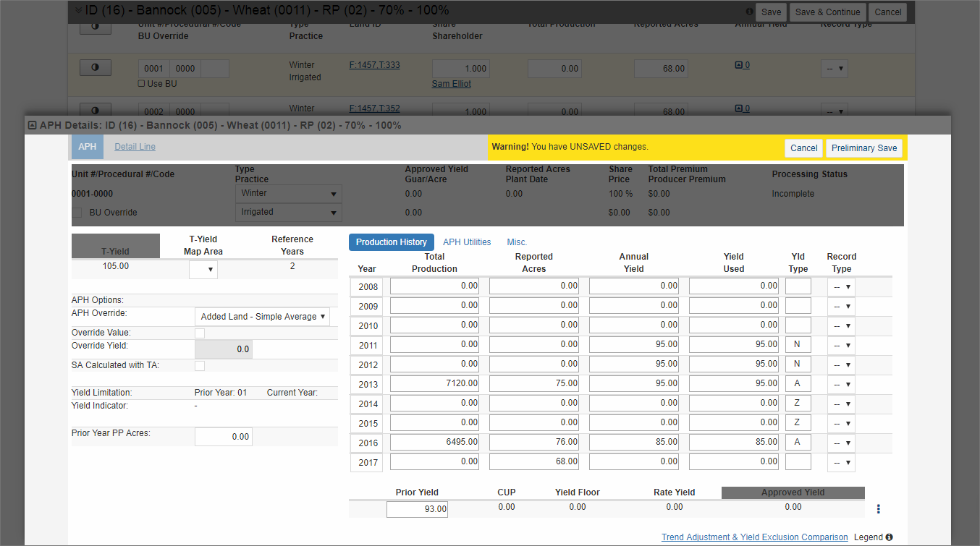Click the Save button in top header
This screenshot has width=980, height=546.
(x=771, y=12)
